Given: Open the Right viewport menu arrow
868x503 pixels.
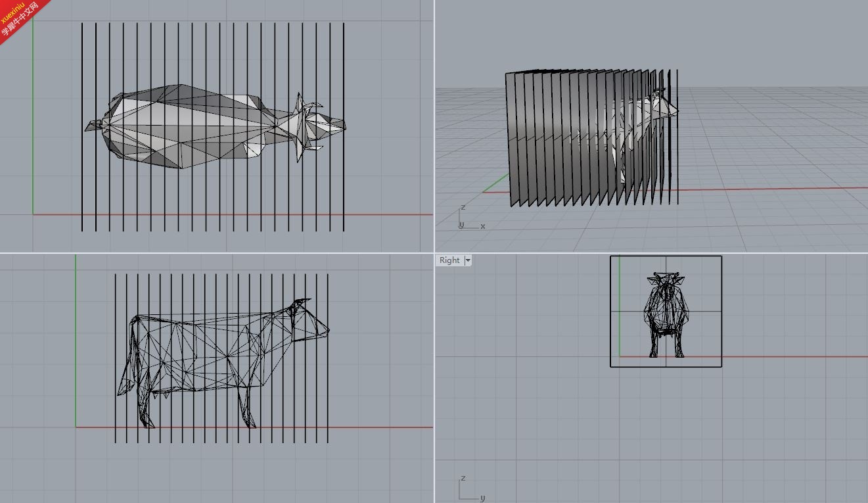Looking at the screenshot, I should point(468,260).
